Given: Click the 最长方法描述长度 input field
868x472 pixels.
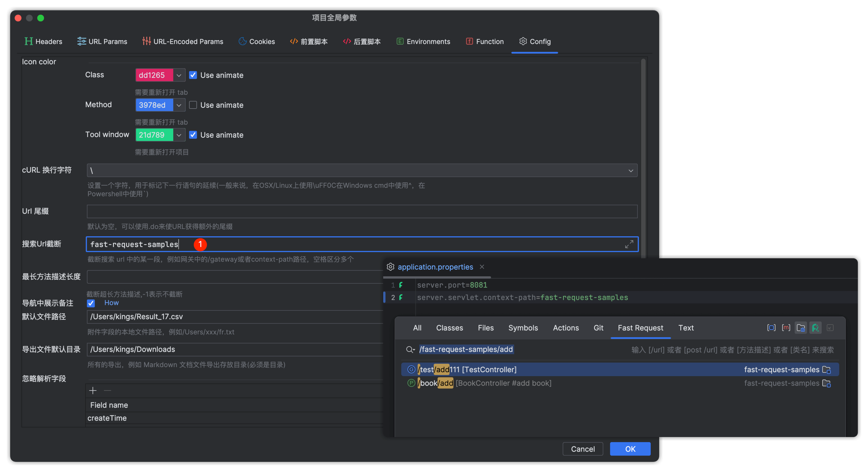Looking at the screenshot, I should click(235, 277).
